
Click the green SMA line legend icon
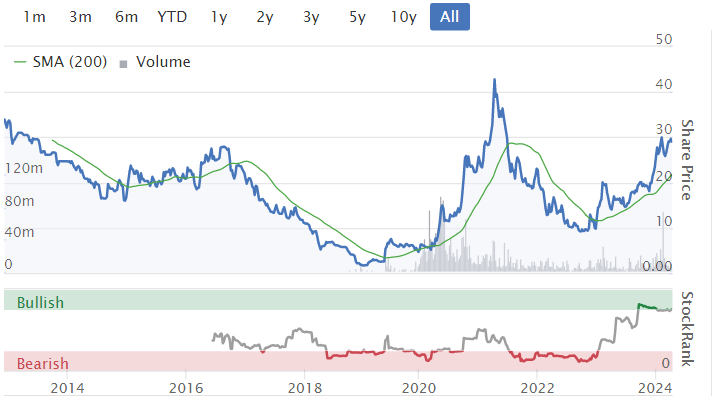pyautogui.click(x=20, y=62)
